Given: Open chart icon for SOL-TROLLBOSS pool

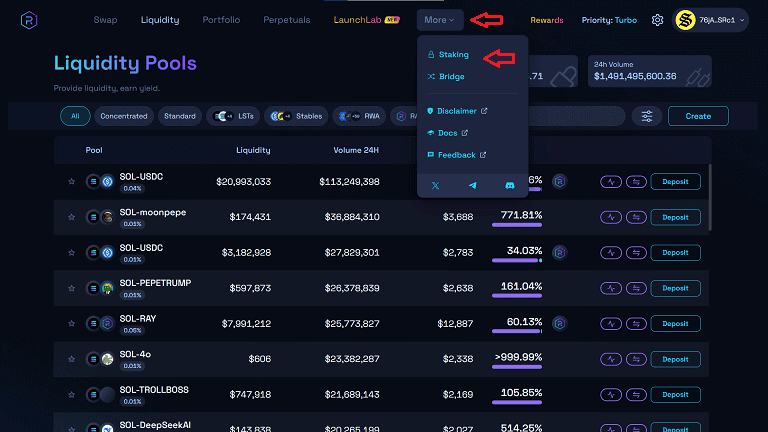Looking at the screenshot, I should [611, 395].
